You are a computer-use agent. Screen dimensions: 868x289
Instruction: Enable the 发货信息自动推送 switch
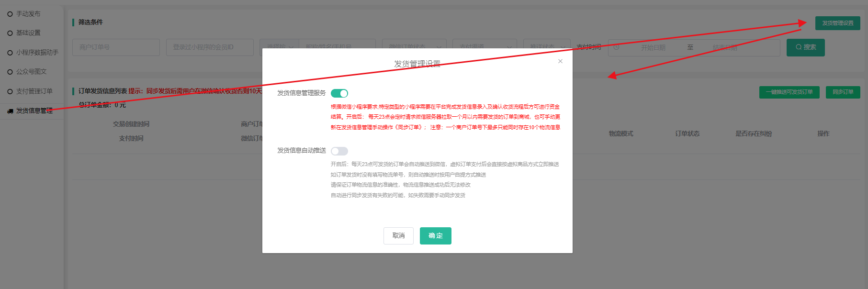click(x=339, y=151)
